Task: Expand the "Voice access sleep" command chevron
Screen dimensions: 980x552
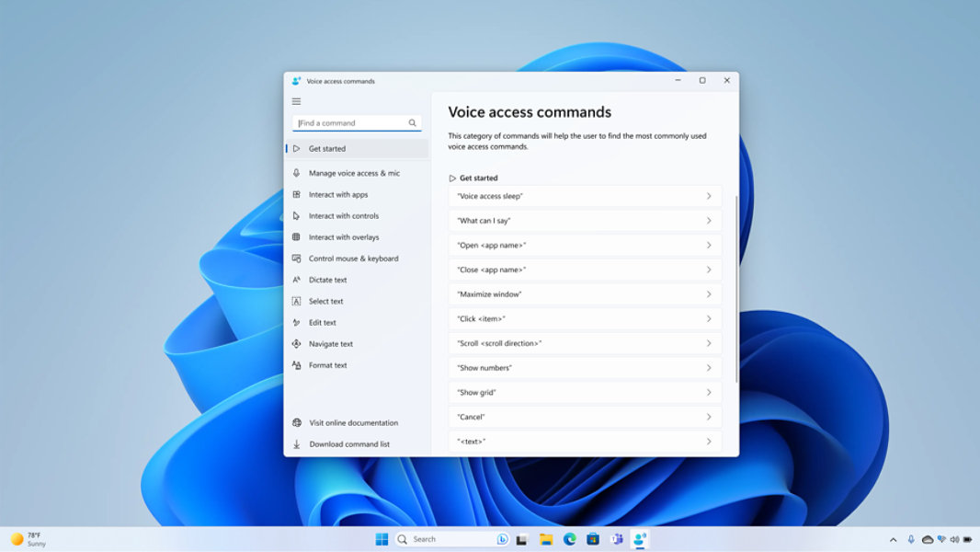Action: [709, 196]
